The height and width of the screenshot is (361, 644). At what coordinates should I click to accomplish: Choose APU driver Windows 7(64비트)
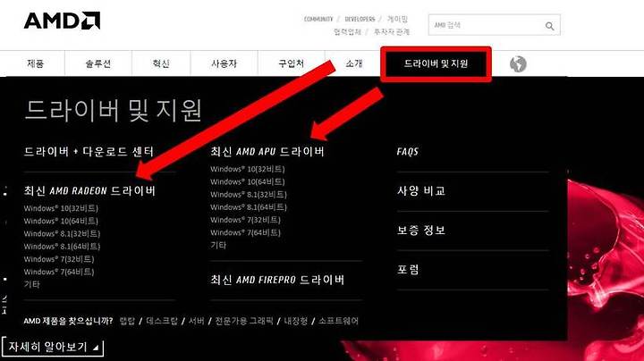pos(246,232)
